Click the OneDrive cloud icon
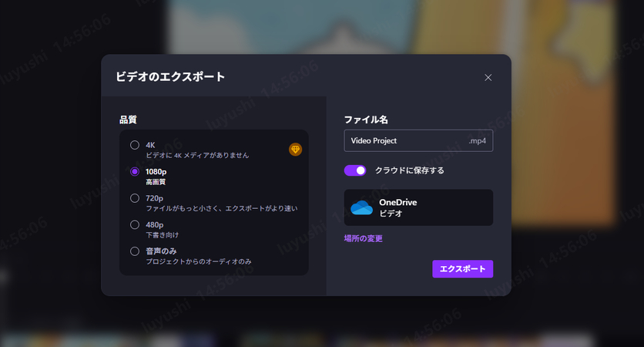644x347 pixels. [x=361, y=207]
